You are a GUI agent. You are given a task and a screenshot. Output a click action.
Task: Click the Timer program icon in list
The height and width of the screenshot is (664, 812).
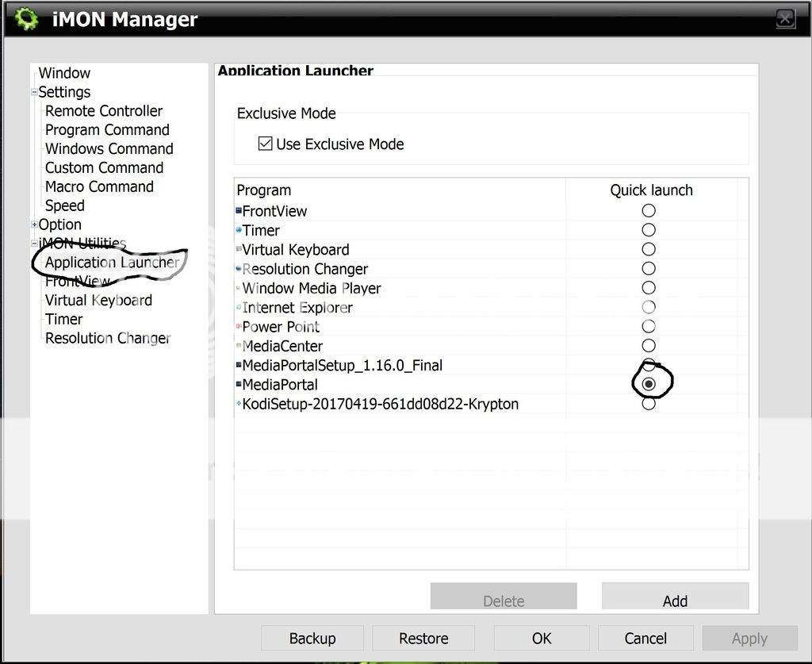point(239,230)
